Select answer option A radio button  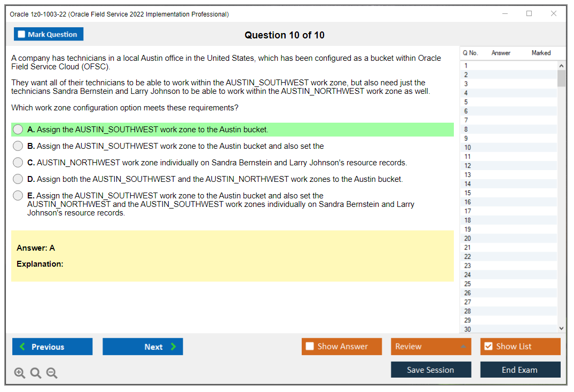click(x=18, y=129)
